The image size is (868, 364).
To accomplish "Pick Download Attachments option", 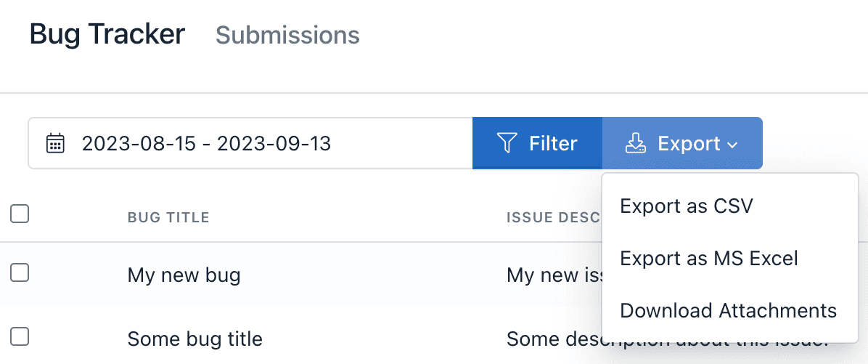I will point(728,310).
